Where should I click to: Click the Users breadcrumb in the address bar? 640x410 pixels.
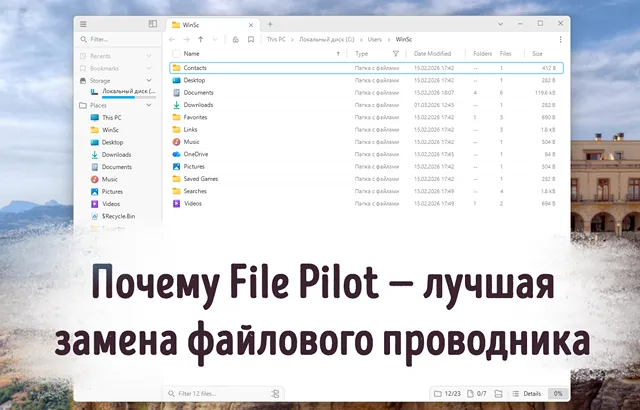[374, 40]
